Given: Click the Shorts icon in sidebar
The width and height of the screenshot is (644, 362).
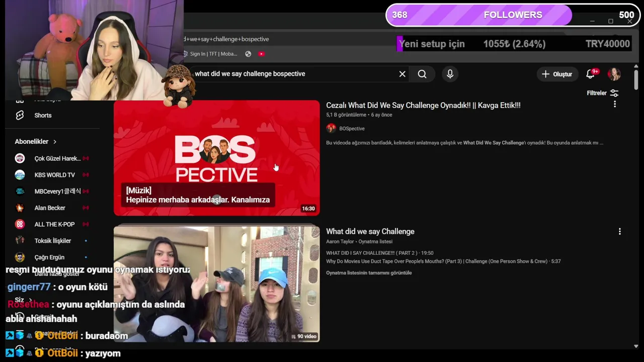Looking at the screenshot, I should (20, 115).
